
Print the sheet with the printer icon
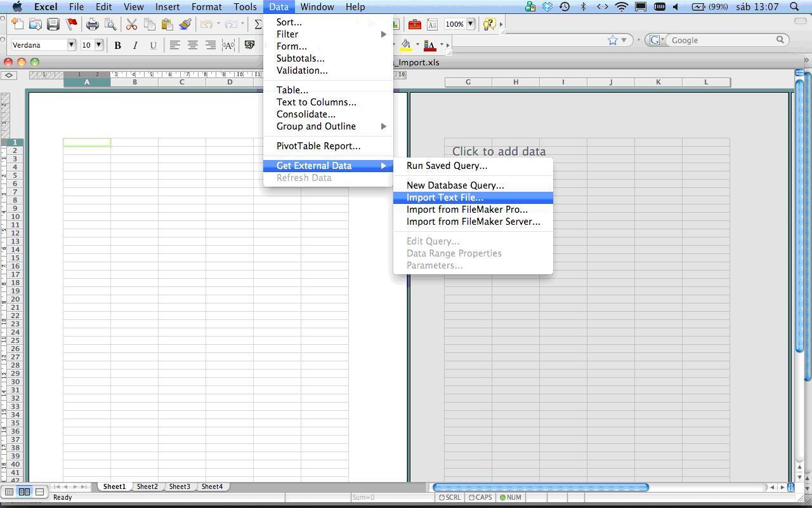[x=93, y=24]
